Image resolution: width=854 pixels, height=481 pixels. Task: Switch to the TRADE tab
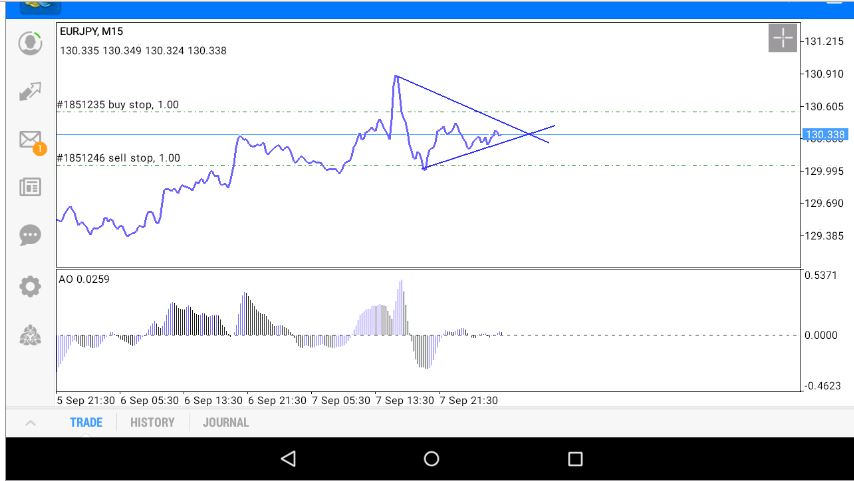(86, 422)
